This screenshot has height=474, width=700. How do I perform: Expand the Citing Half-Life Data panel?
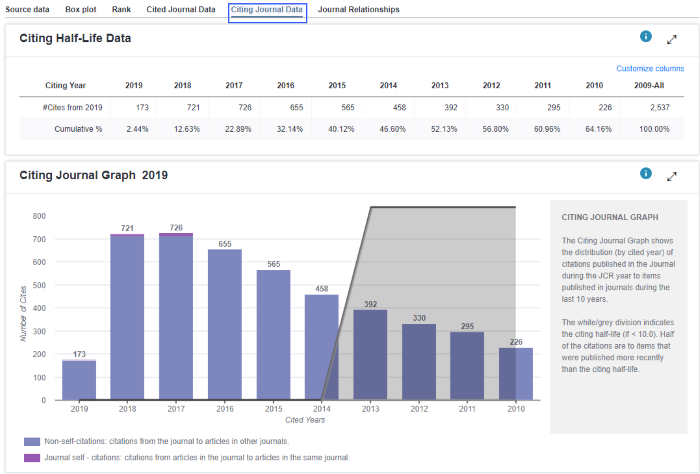click(672, 40)
